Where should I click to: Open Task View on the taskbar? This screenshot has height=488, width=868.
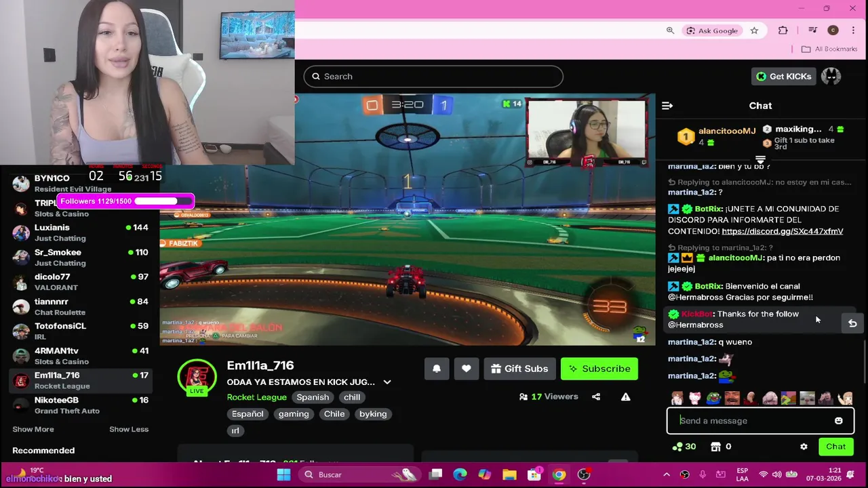tap(435, 474)
